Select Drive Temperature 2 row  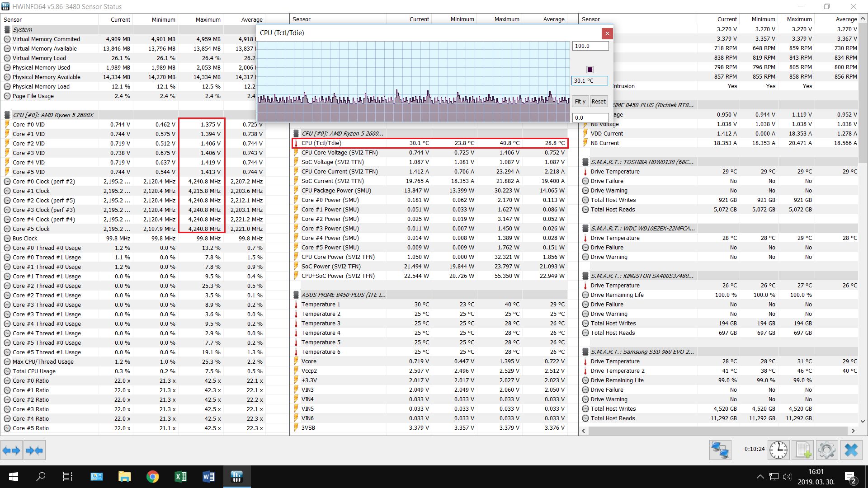pyautogui.click(x=719, y=371)
